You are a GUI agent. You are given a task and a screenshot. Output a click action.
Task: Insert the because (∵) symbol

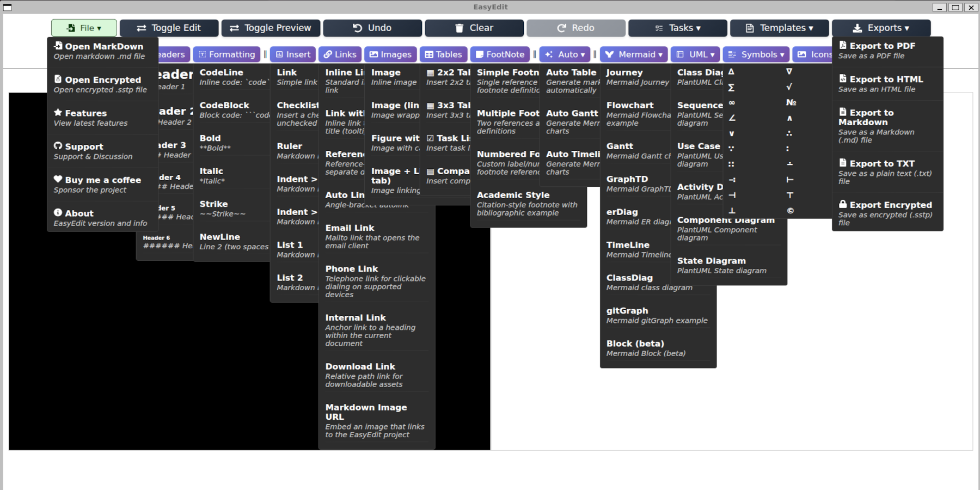click(x=731, y=149)
